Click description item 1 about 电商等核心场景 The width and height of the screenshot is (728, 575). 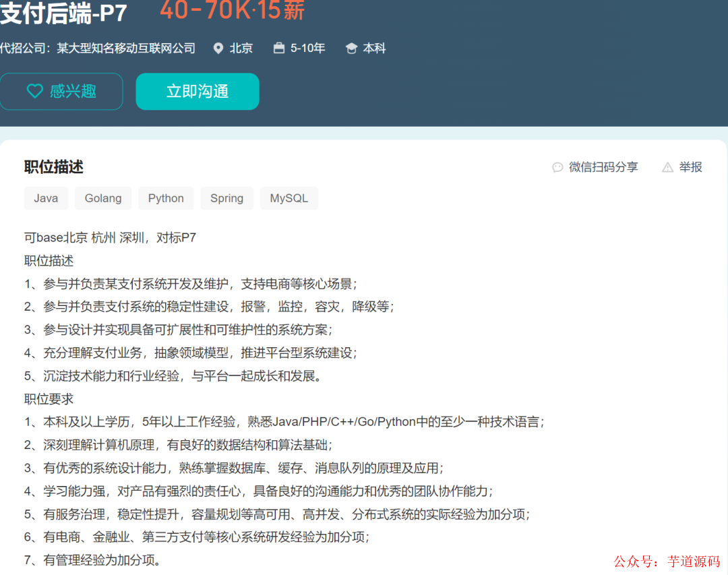click(x=191, y=284)
